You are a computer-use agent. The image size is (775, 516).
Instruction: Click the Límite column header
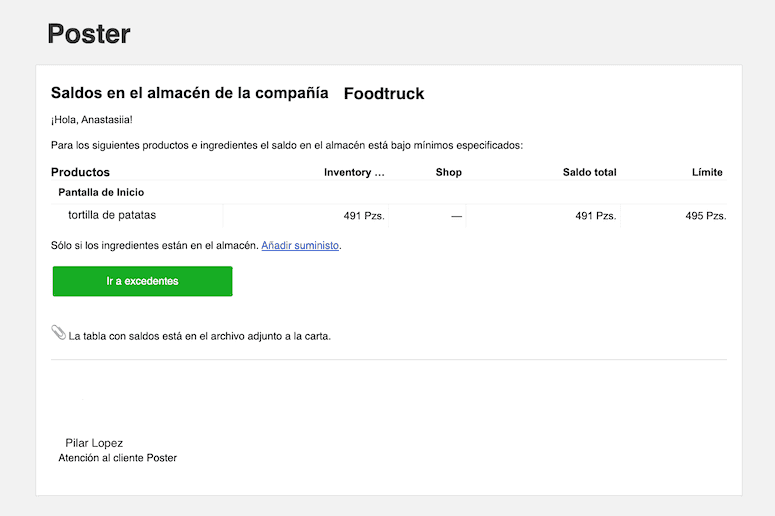(x=707, y=172)
